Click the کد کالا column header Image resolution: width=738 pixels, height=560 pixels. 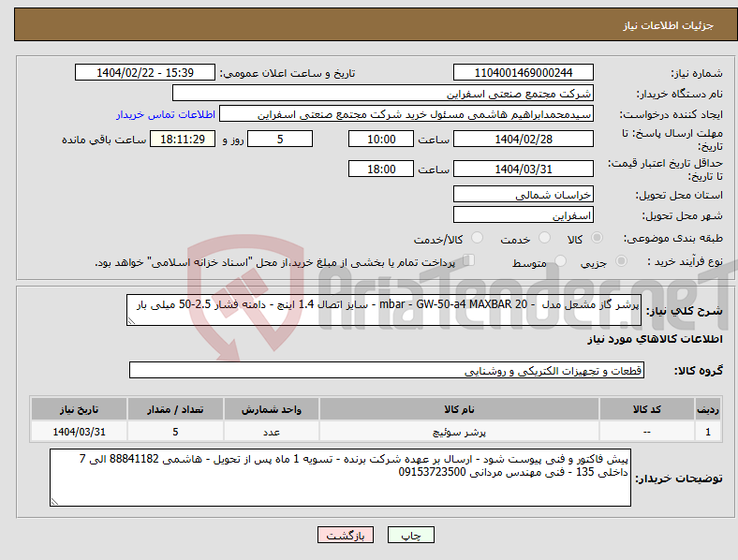click(647, 409)
